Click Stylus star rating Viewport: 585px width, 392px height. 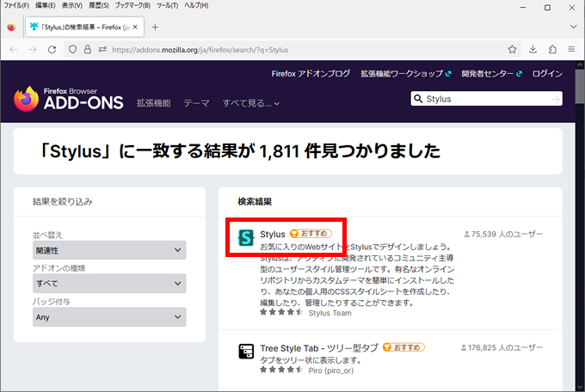click(281, 312)
